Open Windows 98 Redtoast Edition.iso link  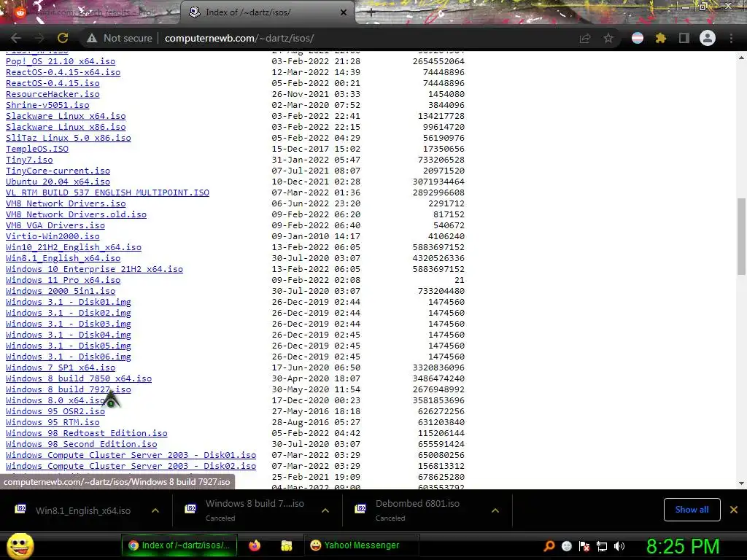coord(87,433)
